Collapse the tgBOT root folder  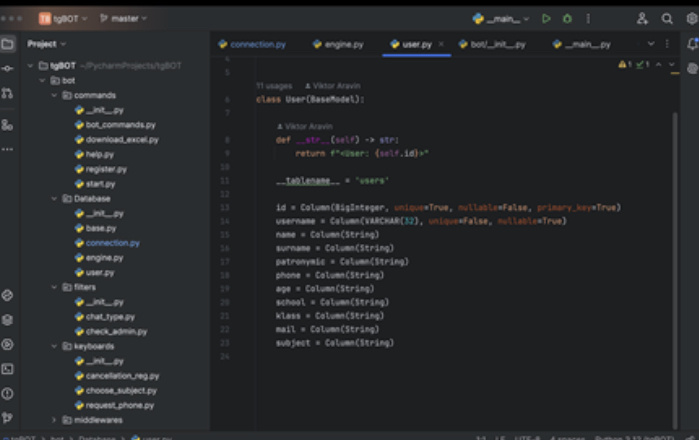30,66
